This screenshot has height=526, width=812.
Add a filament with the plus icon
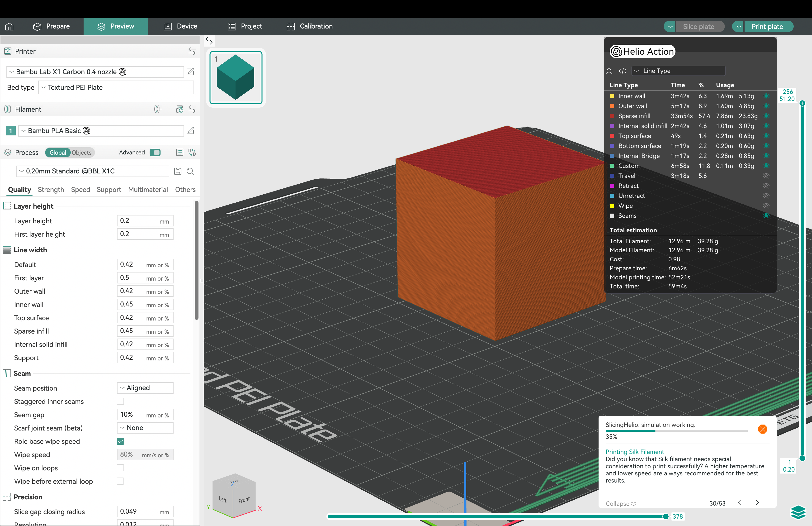tap(158, 109)
